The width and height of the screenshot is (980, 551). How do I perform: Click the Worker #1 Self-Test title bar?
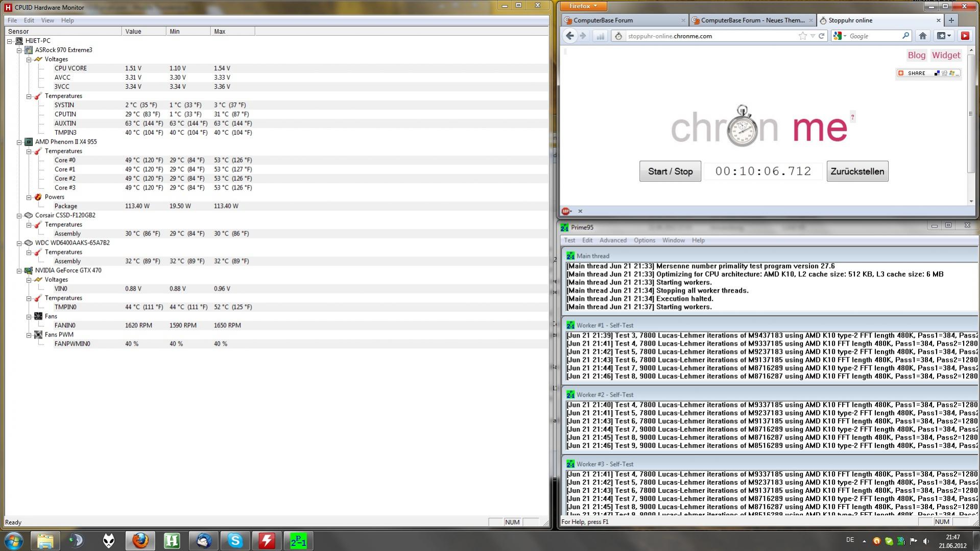(770, 325)
